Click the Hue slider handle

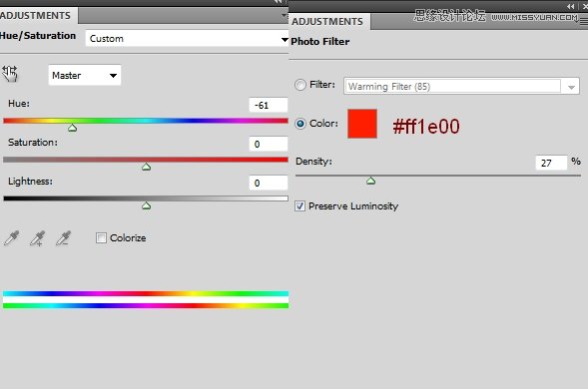(x=72, y=128)
